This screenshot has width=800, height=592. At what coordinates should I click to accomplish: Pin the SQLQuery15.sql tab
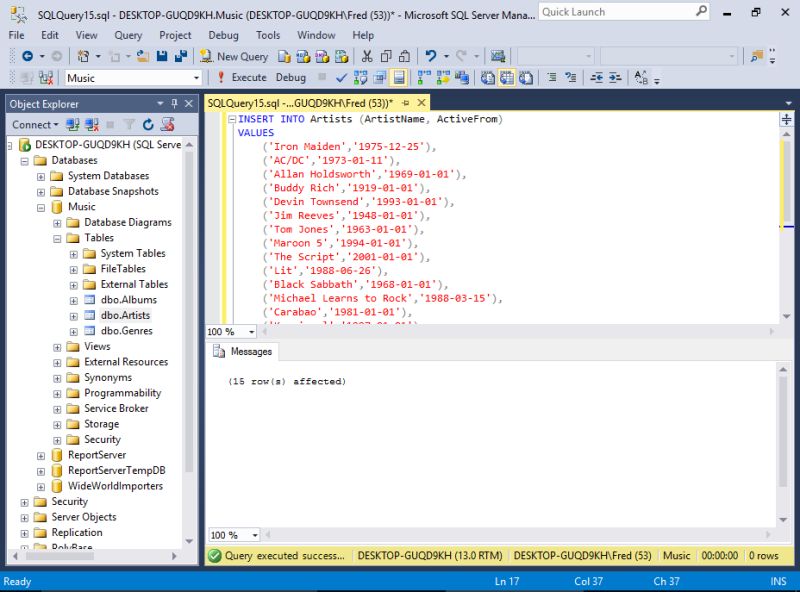pos(405,102)
